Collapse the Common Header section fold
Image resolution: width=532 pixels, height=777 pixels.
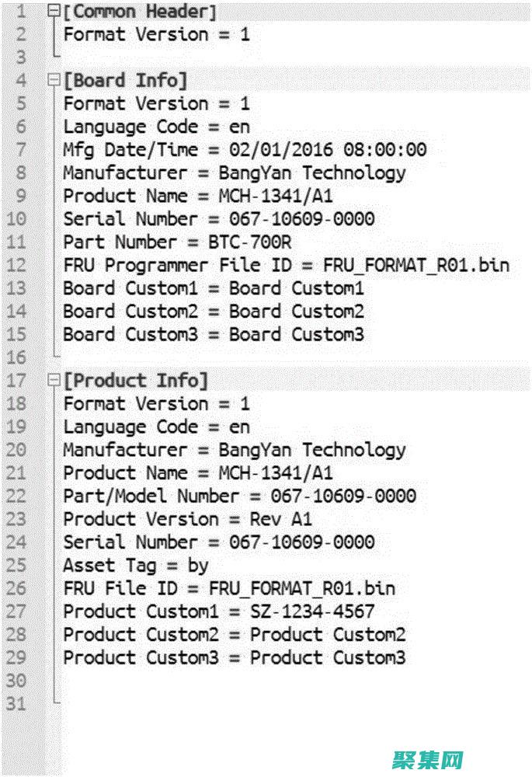53,12
